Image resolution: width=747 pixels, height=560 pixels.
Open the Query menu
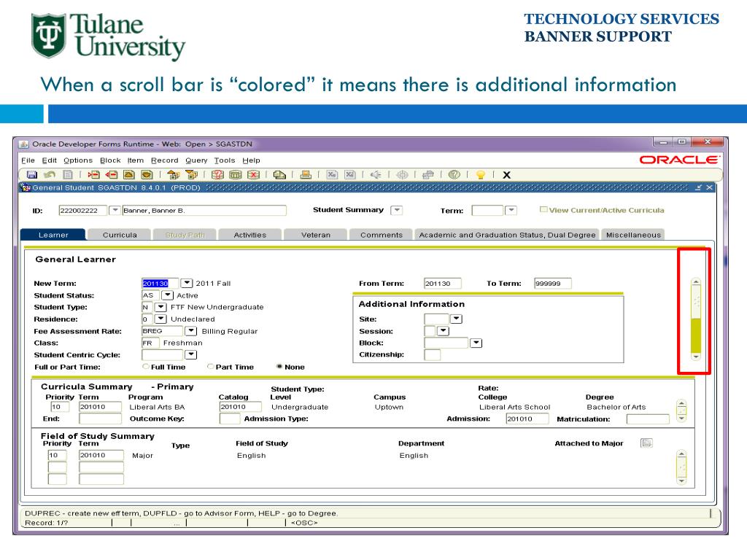pyautogui.click(x=196, y=160)
